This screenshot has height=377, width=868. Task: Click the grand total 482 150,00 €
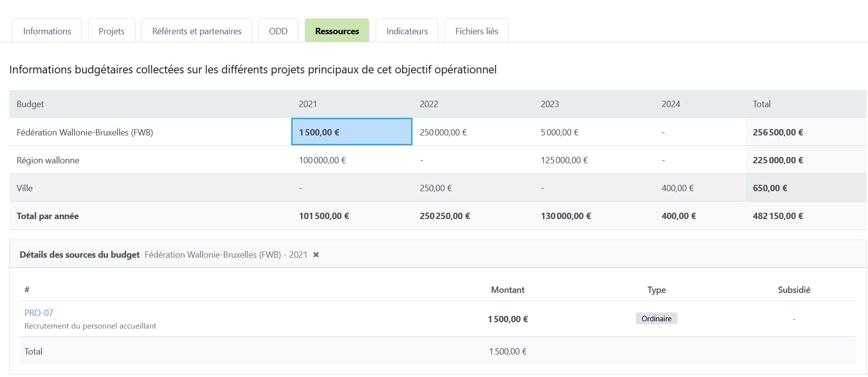778,216
